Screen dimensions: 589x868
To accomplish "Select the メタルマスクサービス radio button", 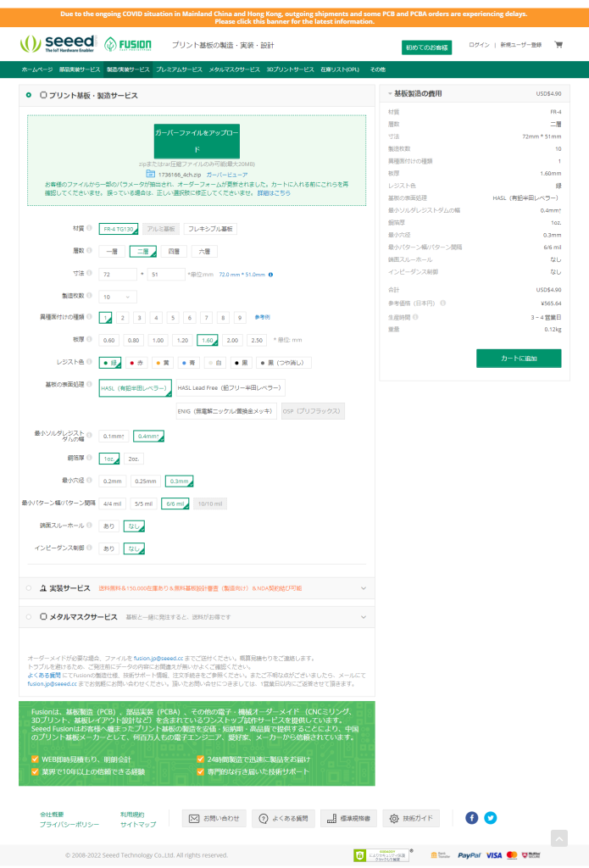I will point(29,616).
